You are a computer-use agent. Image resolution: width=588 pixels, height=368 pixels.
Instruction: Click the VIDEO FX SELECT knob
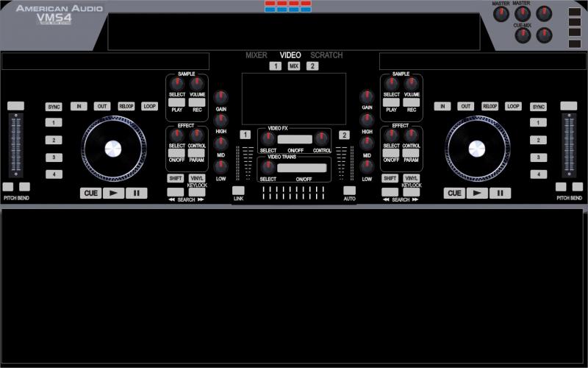[x=268, y=139]
